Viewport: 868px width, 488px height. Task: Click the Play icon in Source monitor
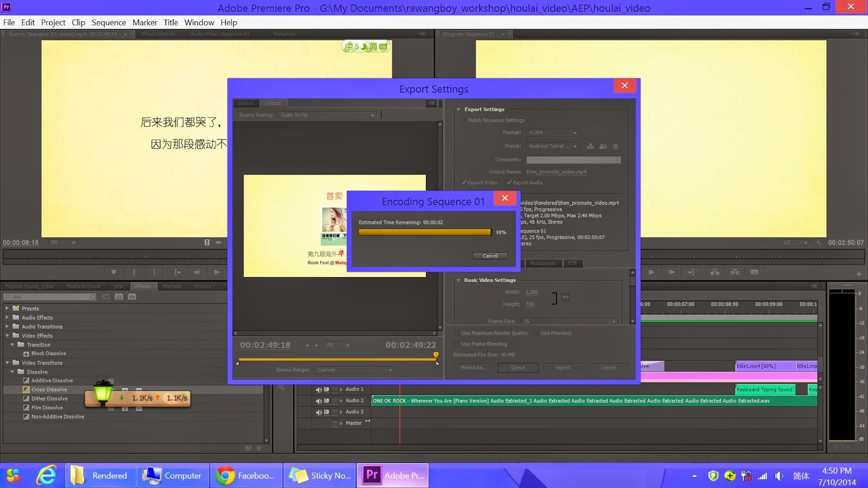[217, 272]
